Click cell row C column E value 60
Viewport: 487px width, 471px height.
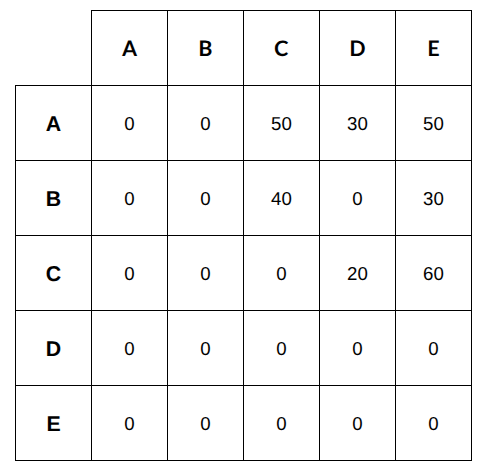pos(433,273)
